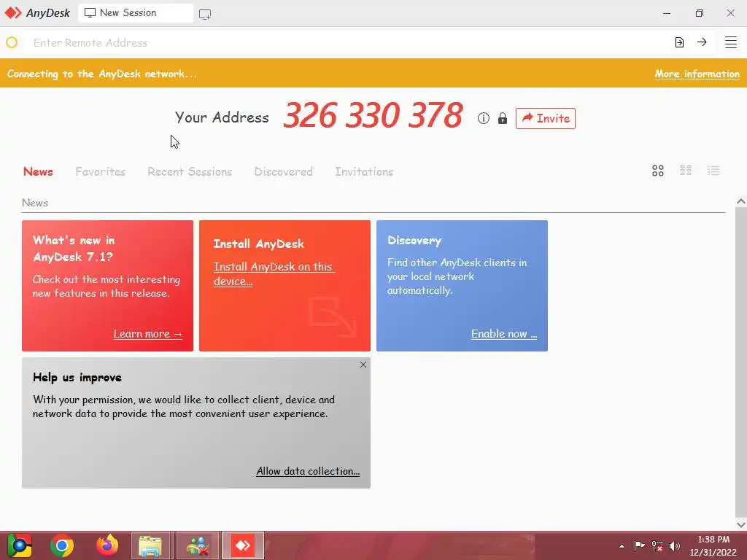Click the network tray icon

click(657, 545)
